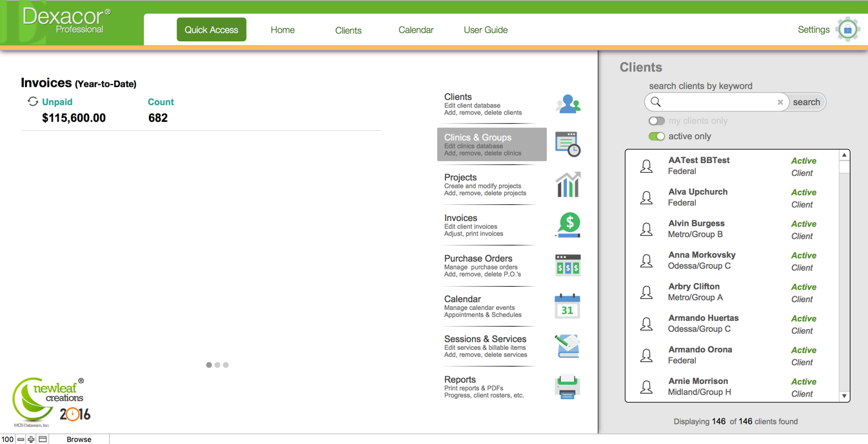Open the Invoices dollar sign icon
This screenshot has width=868, height=444.
(x=568, y=225)
